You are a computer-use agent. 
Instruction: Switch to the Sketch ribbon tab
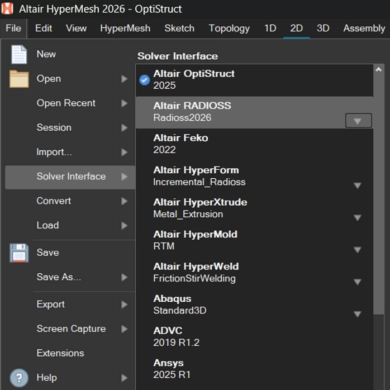click(x=179, y=29)
